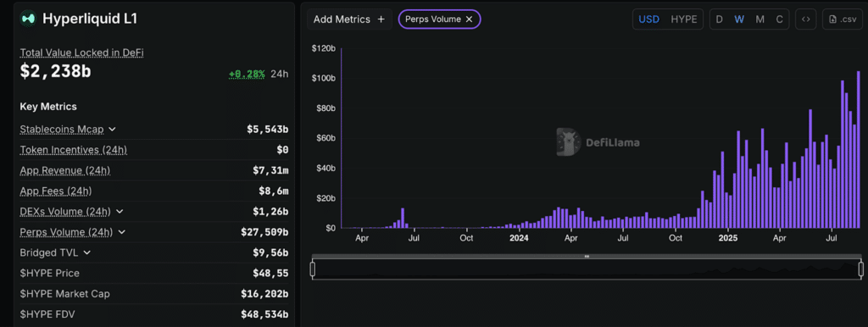Click right handle of chart range slider
Screen dimensions: 868x327
click(861, 269)
